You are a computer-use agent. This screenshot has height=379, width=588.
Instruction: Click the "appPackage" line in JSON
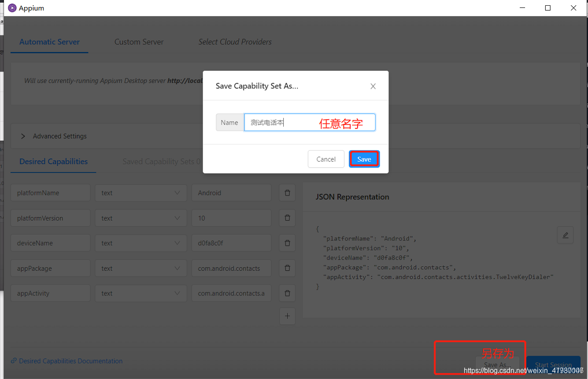(390, 267)
